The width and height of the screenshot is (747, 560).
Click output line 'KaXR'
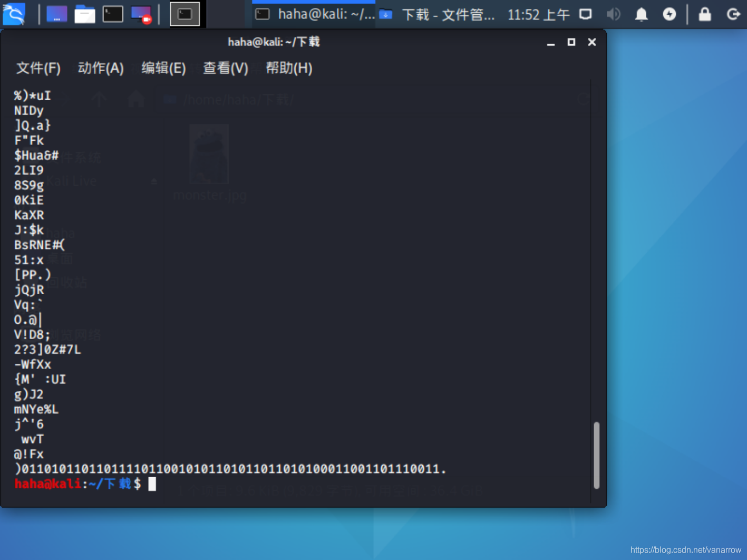[29, 215]
